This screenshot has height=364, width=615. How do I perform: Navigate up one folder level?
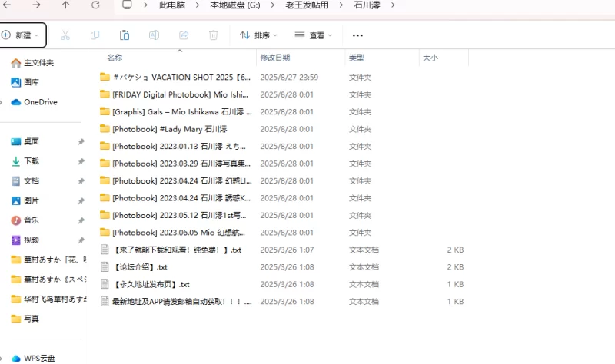(x=65, y=5)
